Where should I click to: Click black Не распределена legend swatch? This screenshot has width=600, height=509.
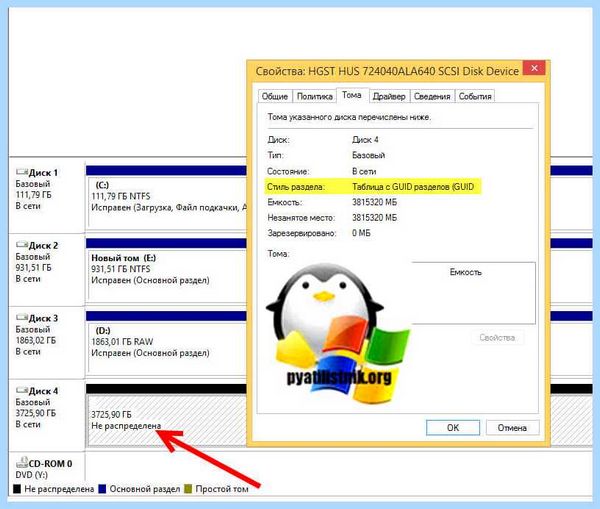point(17,489)
